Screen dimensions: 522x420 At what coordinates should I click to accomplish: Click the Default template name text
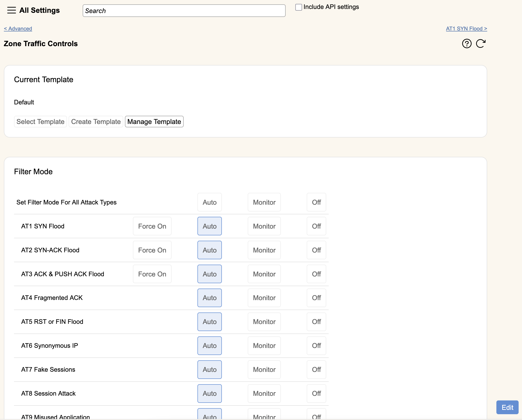tap(24, 102)
